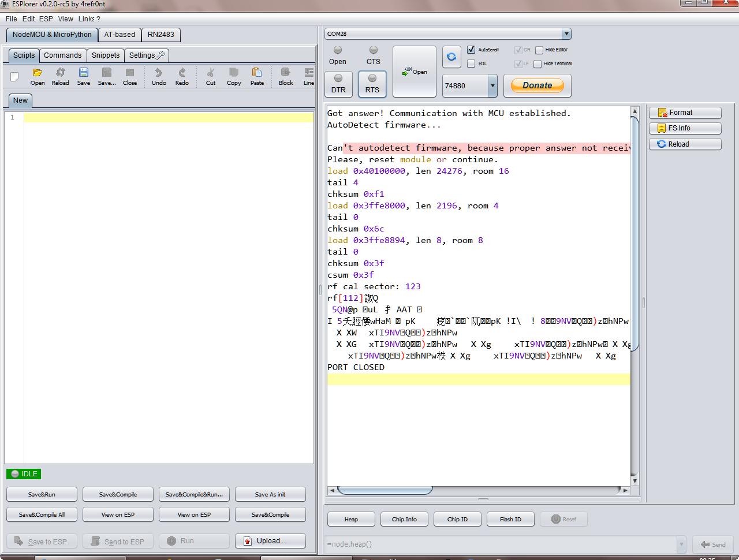Click the Upload button
The height and width of the screenshot is (560, 739).
[270, 541]
